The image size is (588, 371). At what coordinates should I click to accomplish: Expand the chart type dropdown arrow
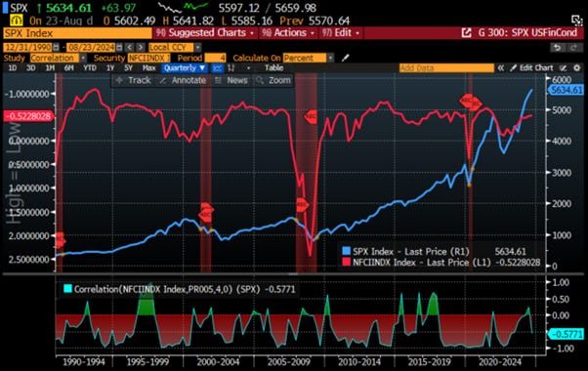(248, 68)
